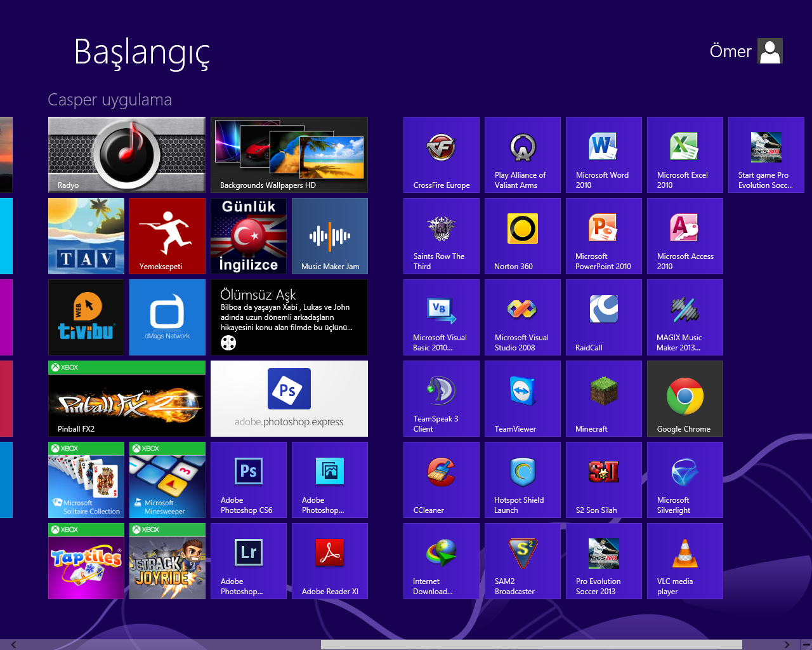Launch Microsoft Solitaire Collection
Screen dimensions: 812x650
[x=86, y=480]
